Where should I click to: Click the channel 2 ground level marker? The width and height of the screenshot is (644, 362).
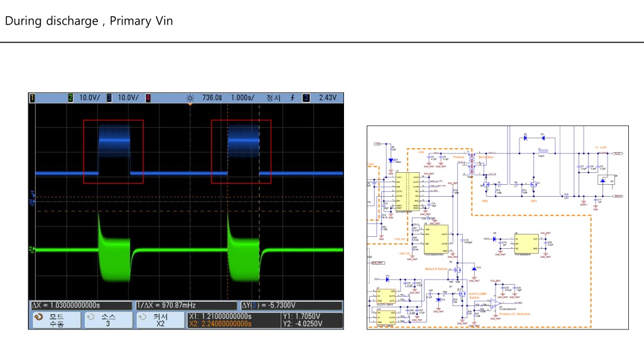click(31, 249)
